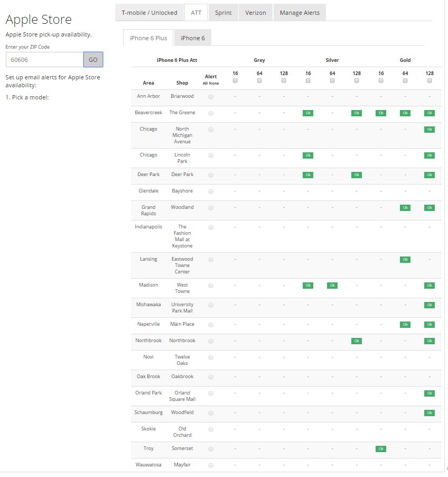The height and width of the screenshot is (477, 448).
Task: Click Ok badge for Naperville Gold 64
Action: [x=405, y=325]
